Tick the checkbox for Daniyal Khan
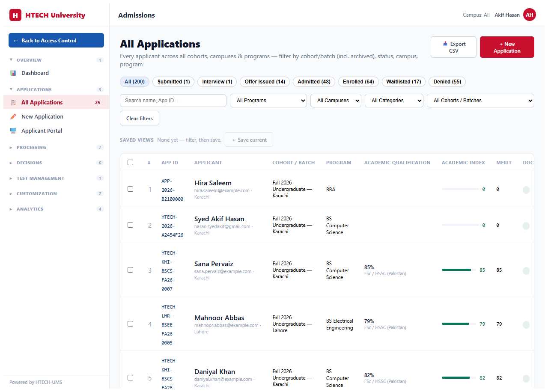The image size is (548, 392). click(131, 377)
